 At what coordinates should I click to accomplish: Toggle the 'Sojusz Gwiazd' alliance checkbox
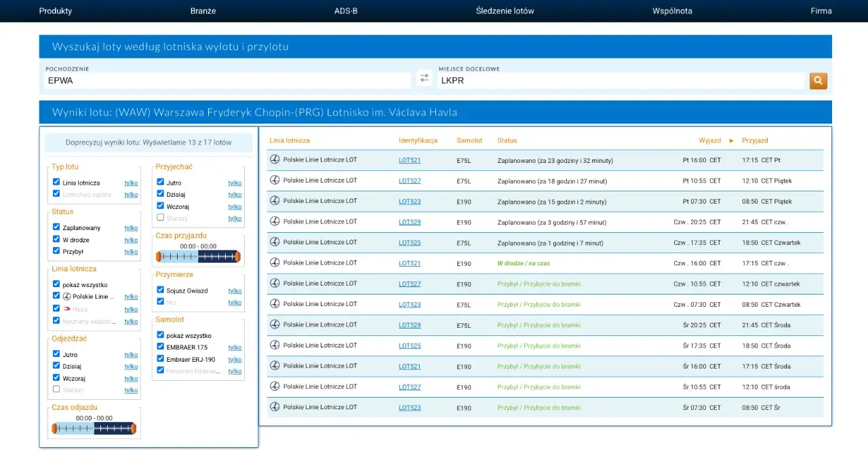160,290
